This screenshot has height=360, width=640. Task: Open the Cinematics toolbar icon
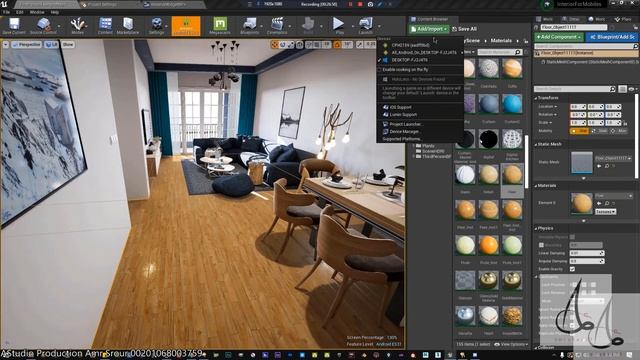coord(277,26)
